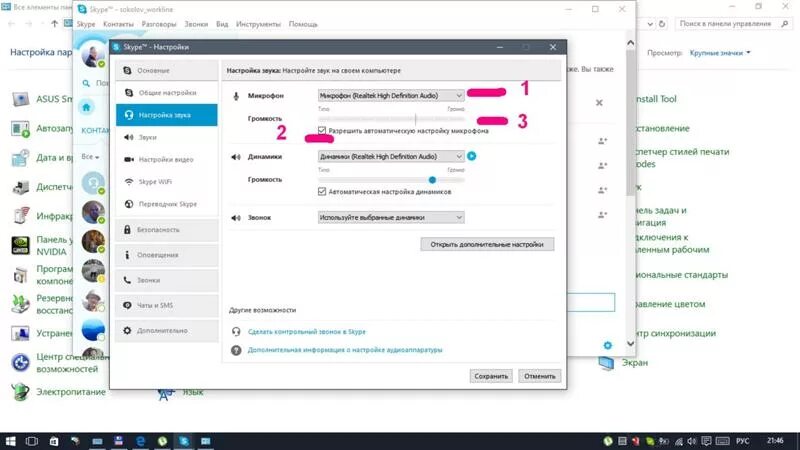Viewport: 800px width, 450px height.
Task: Open the Звонок device dropdown
Action: click(391, 217)
